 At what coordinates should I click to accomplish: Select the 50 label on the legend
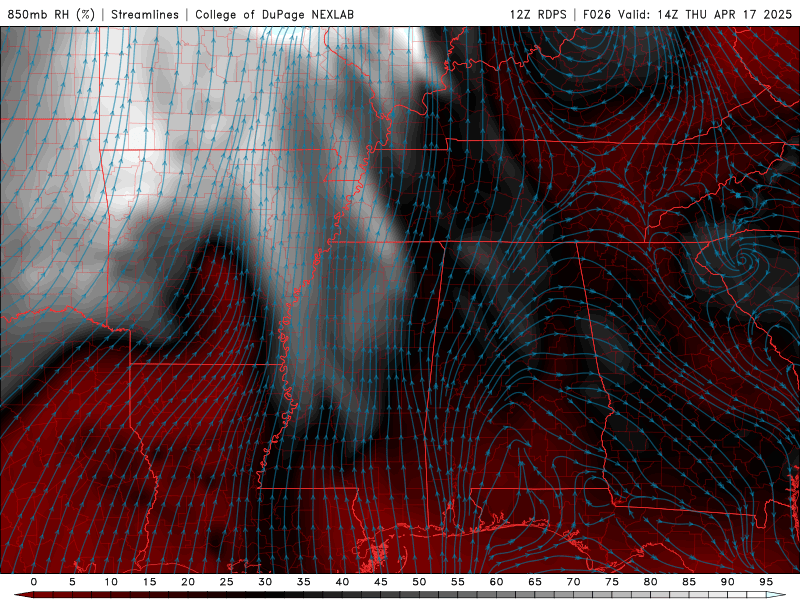click(419, 582)
